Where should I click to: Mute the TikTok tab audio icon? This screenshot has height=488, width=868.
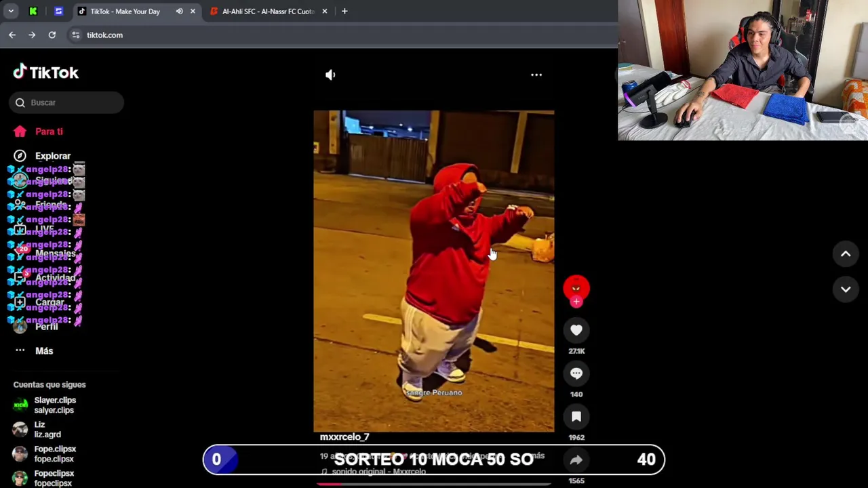pyautogui.click(x=179, y=12)
